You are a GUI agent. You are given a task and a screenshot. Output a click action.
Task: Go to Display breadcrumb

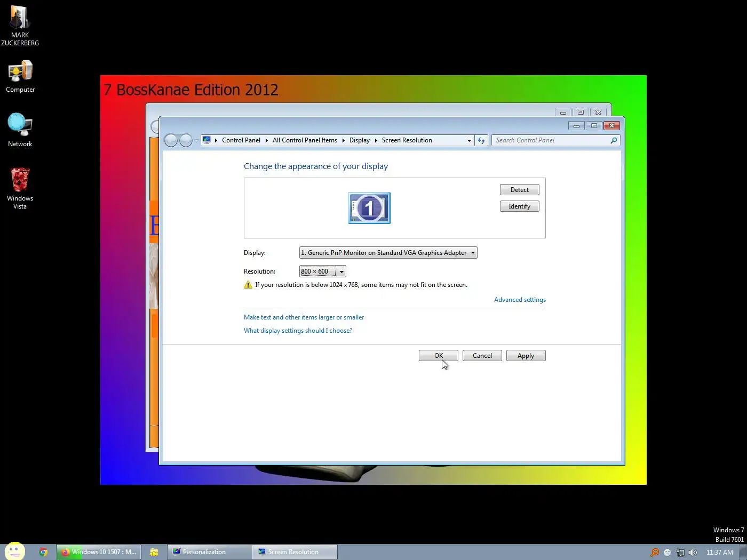point(359,140)
